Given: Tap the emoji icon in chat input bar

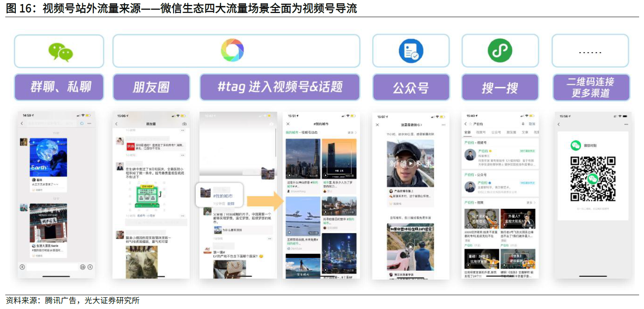Looking at the screenshot, I should 83,267.
